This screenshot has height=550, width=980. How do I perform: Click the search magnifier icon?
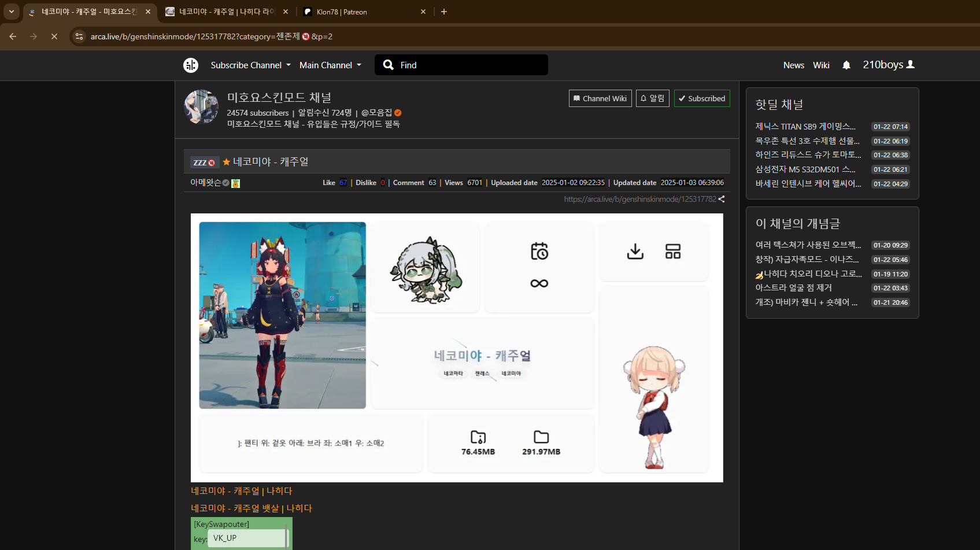pyautogui.click(x=389, y=65)
